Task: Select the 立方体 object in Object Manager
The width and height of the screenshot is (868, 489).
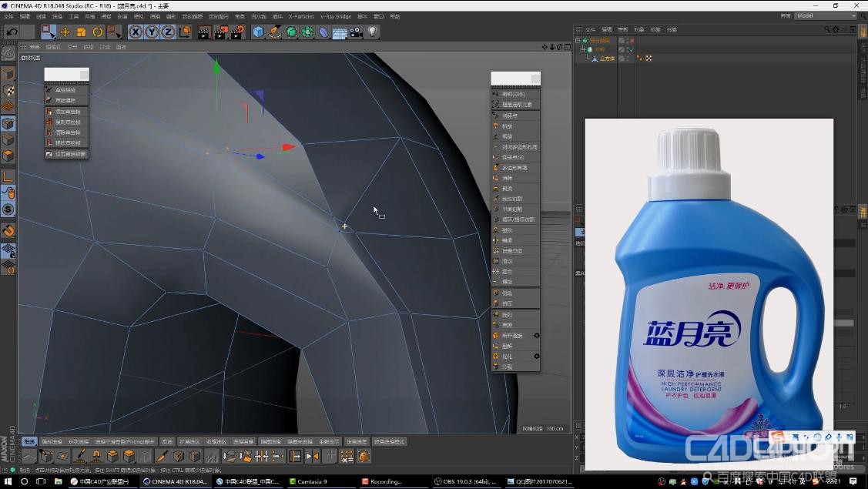Action: (607, 59)
